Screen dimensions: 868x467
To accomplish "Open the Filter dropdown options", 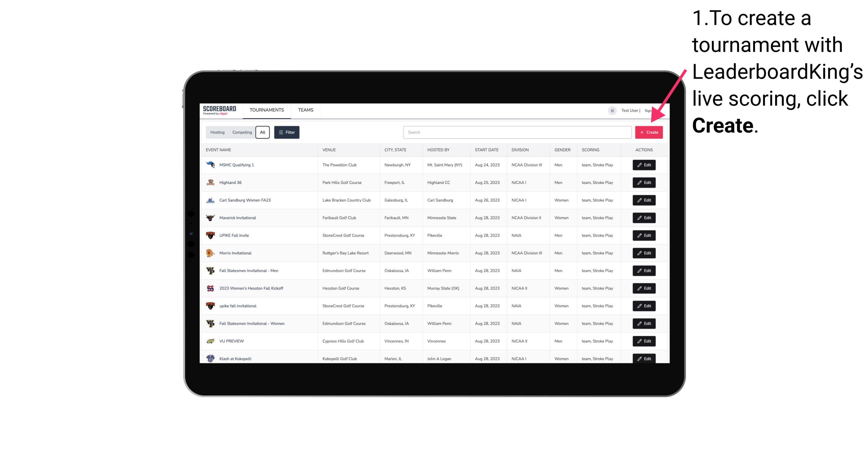I will point(286,132).
